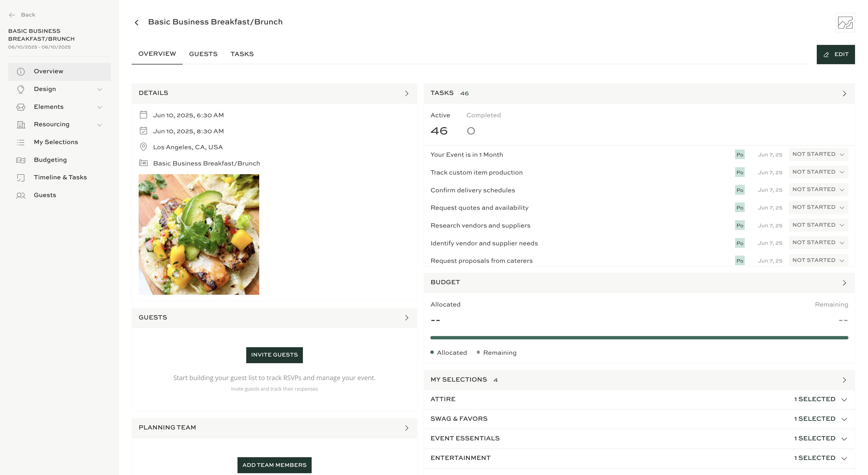This screenshot has height=475, width=868.
Task: Click the back chevron beside the event title
Action: coord(137,23)
